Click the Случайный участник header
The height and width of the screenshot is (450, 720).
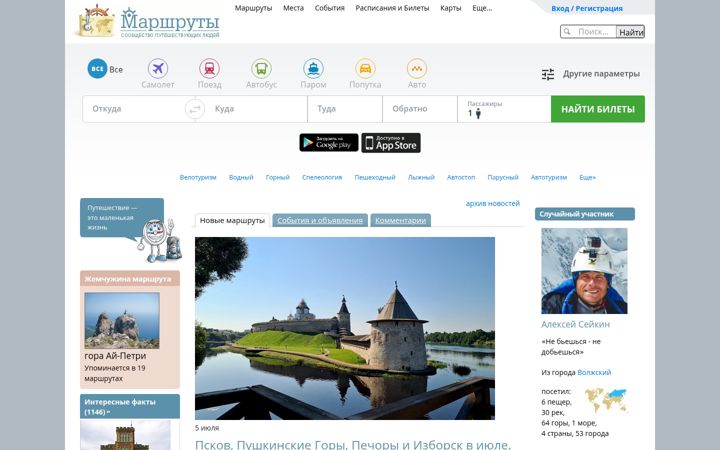point(585,214)
